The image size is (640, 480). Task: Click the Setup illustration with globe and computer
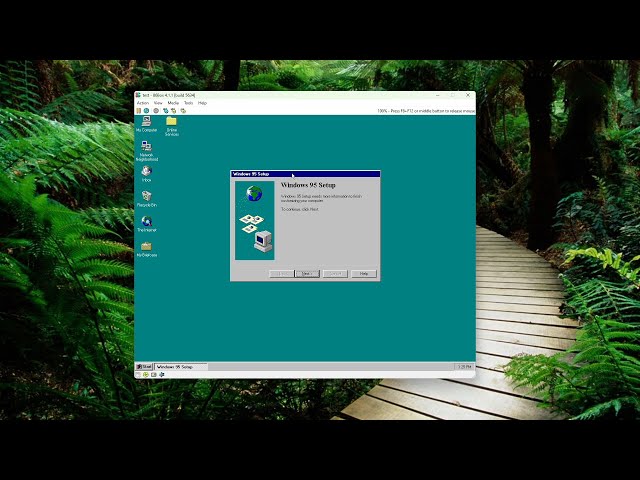pos(255,220)
